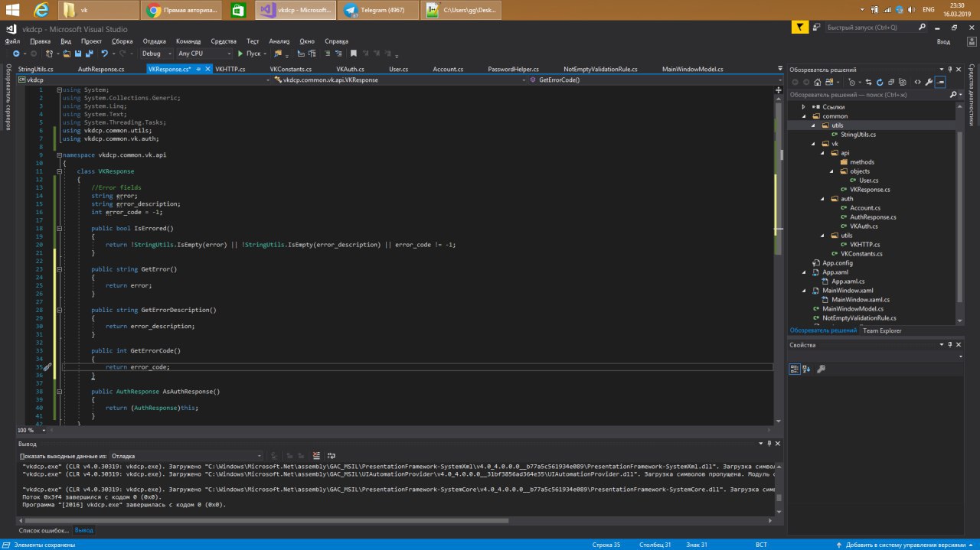Image resolution: width=980 pixels, height=550 pixels.
Task: Click Properties wrench icon in Solution Explorer
Action: coord(929,82)
